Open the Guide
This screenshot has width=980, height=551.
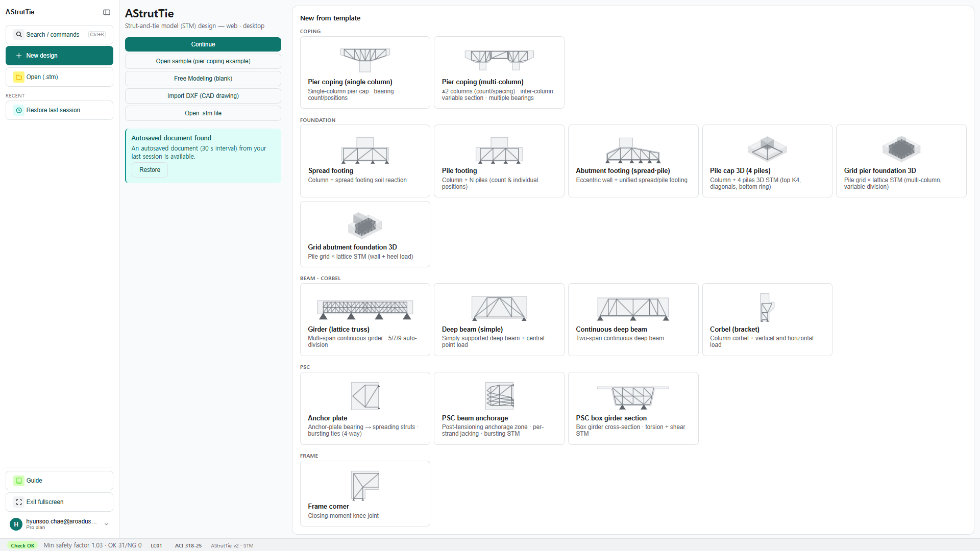(x=59, y=481)
